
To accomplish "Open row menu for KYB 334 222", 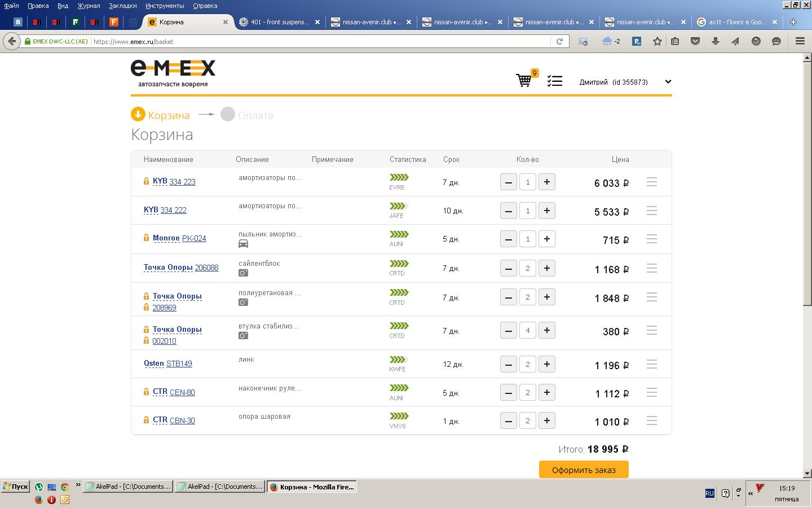I will 652,211.
